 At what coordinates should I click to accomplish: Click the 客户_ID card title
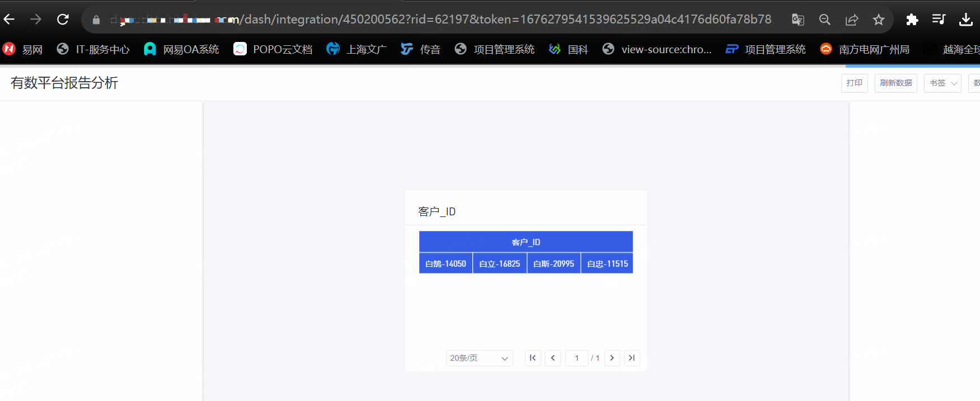coord(437,211)
